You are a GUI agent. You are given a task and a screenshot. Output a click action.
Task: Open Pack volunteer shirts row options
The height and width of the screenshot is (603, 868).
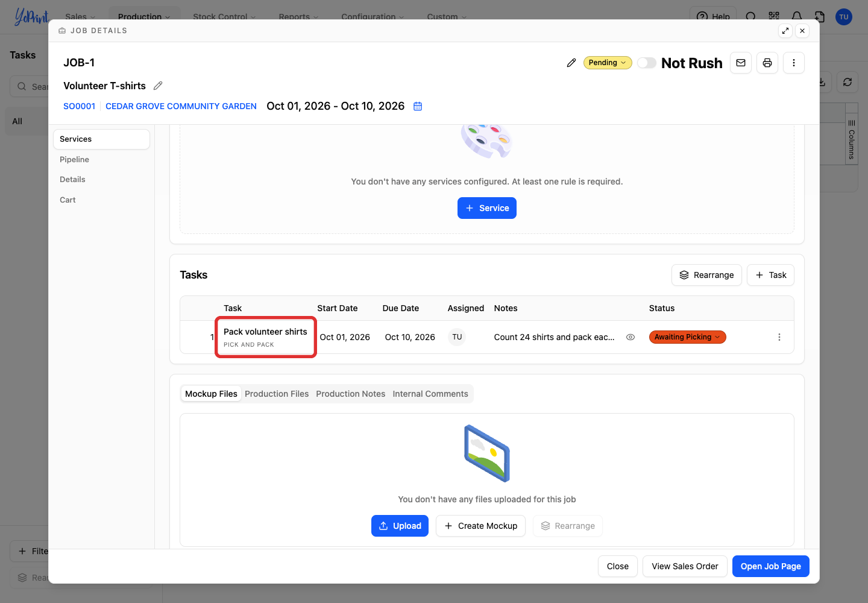coord(779,337)
